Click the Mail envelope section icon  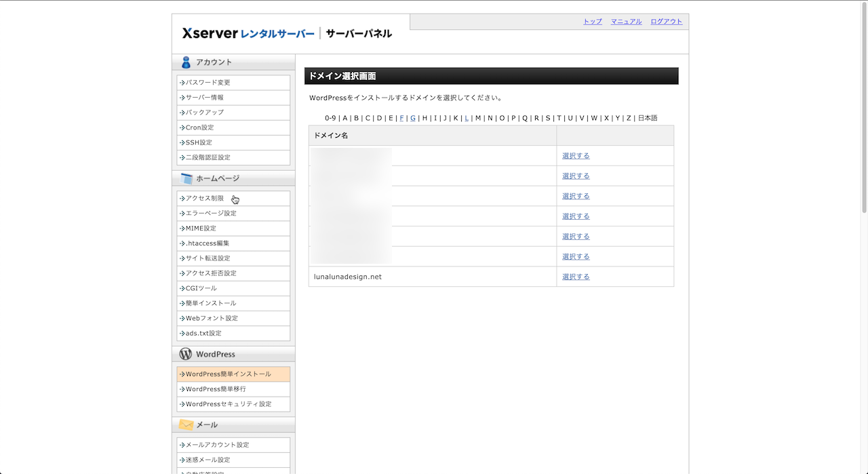tap(186, 424)
